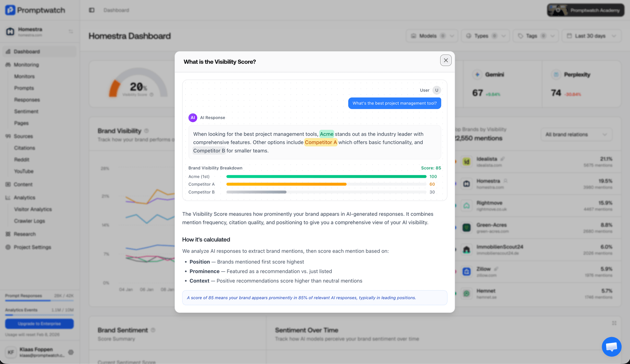The width and height of the screenshot is (630, 364).
Task: Select the Analytics icon in the sidebar
Action: [x=8, y=197]
